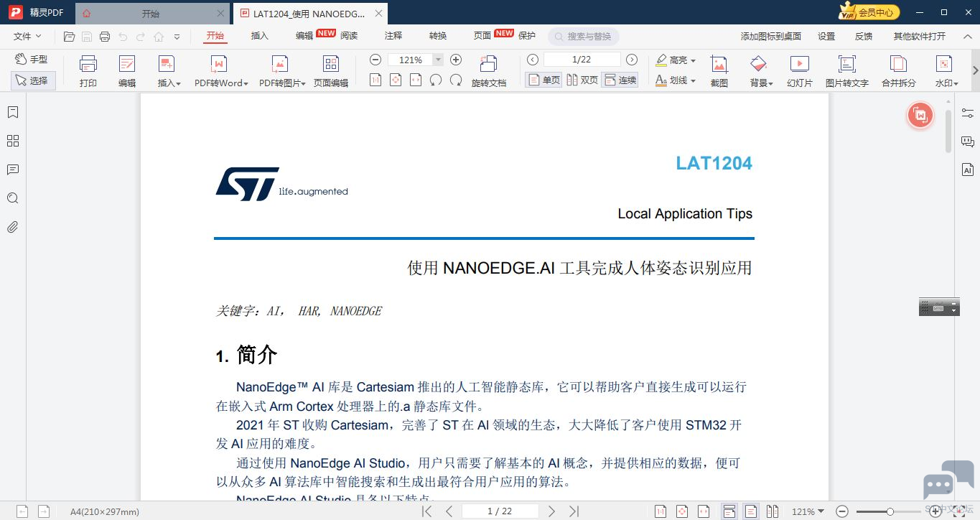Open the Edit (编辑) tool in ribbon
This screenshot has width=980, height=520.
coord(127,71)
